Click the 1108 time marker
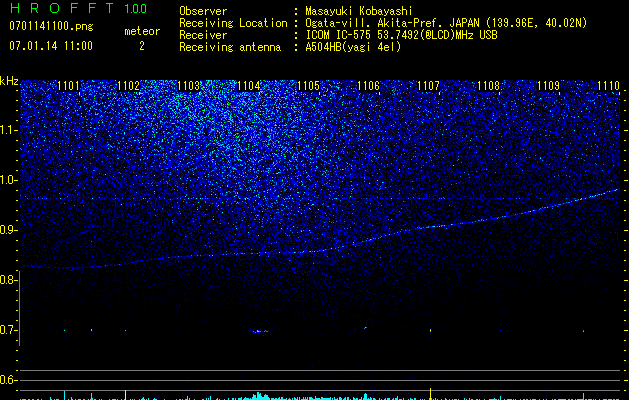 [x=489, y=86]
